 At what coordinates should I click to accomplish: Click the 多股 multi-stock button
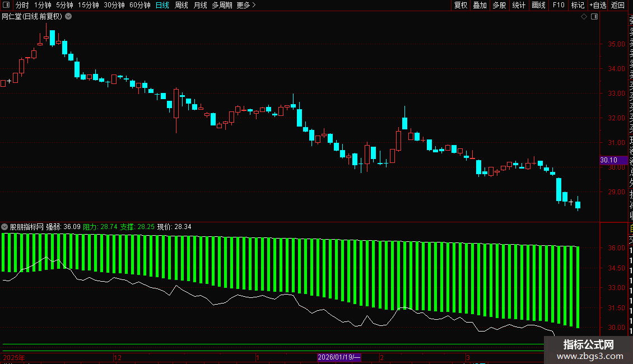pos(499,5)
